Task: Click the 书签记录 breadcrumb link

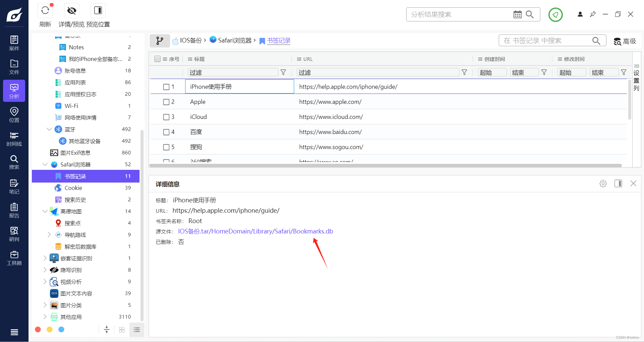Action: point(279,41)
